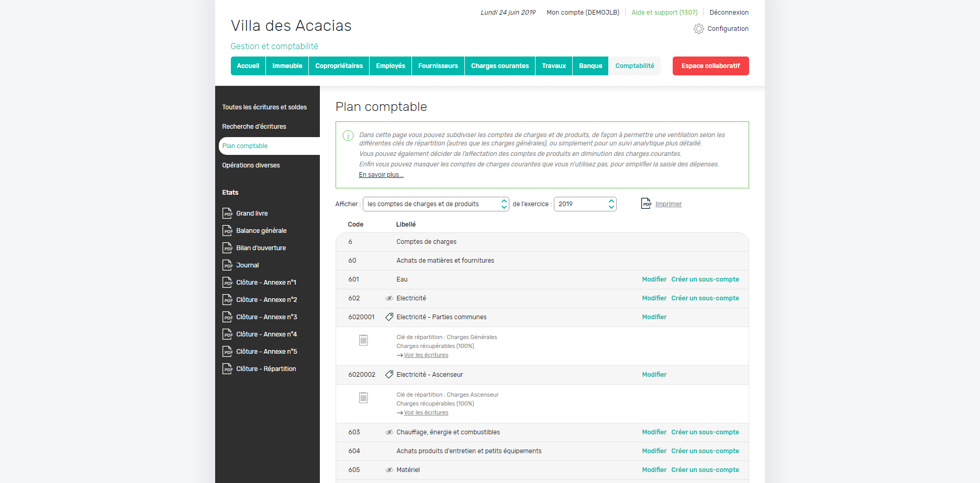Select Opérations diverses in the sidebar

pyautogui.click(x=251, y=165)
